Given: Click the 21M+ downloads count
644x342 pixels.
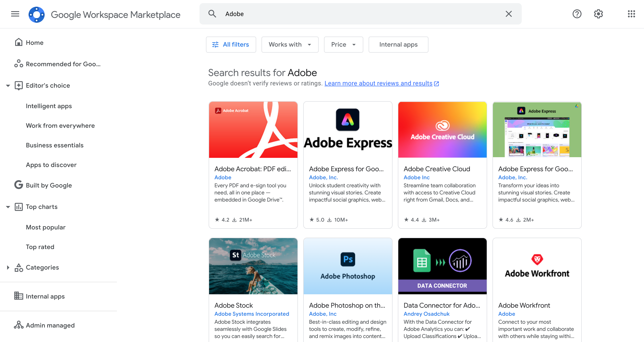Looking at the screenshot, I should (242, 220).
